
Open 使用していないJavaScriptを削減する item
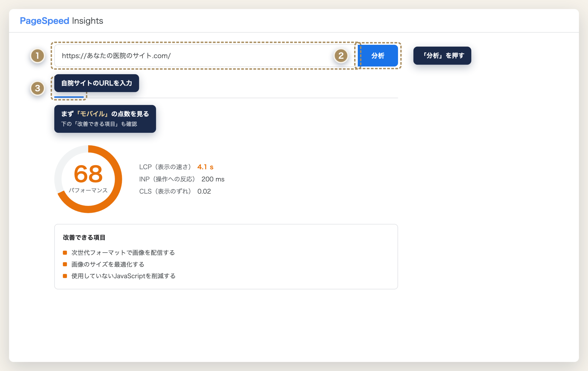click(x=119, y=276)
